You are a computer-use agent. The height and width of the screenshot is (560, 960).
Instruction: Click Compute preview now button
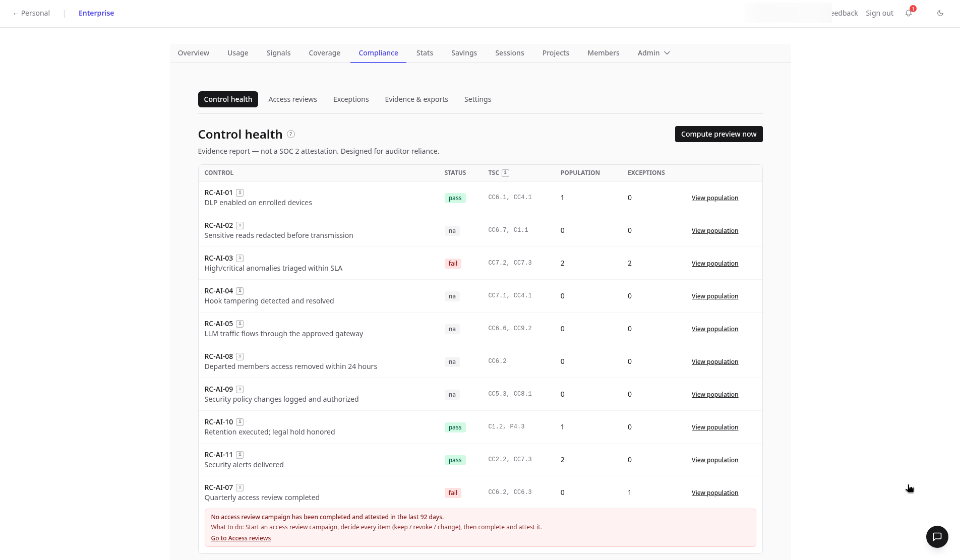(x=718, y=134)
